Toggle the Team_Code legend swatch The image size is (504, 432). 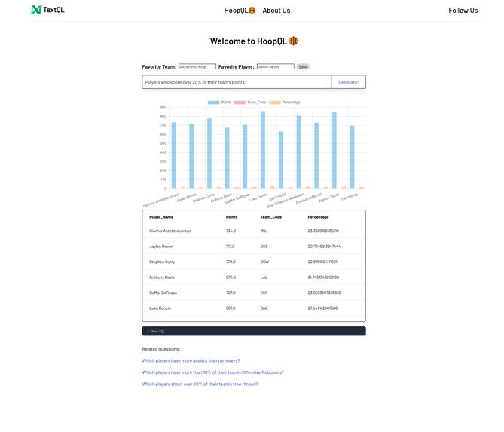[x=240, y=103]
